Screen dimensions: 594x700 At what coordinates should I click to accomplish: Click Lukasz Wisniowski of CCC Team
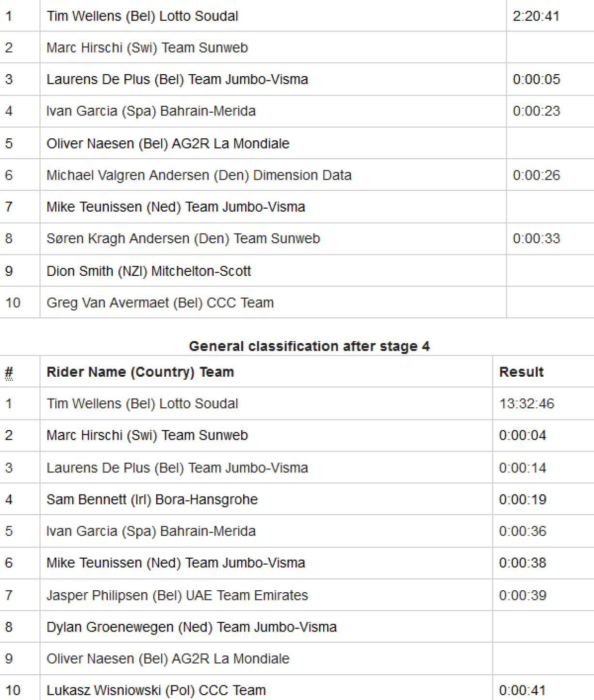coord(156,690)
